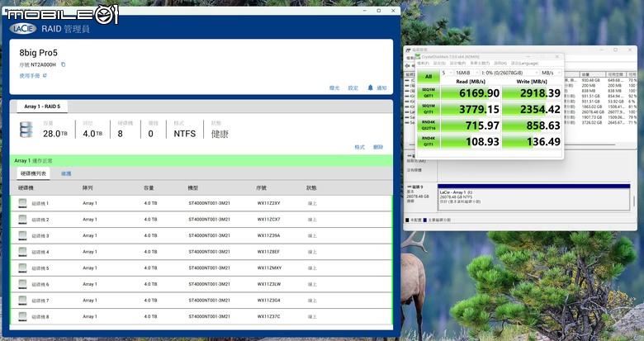Screen dimensions: 644x341
Task: Click serial number WX11ZCX7
Action: [x=268, y=220]
